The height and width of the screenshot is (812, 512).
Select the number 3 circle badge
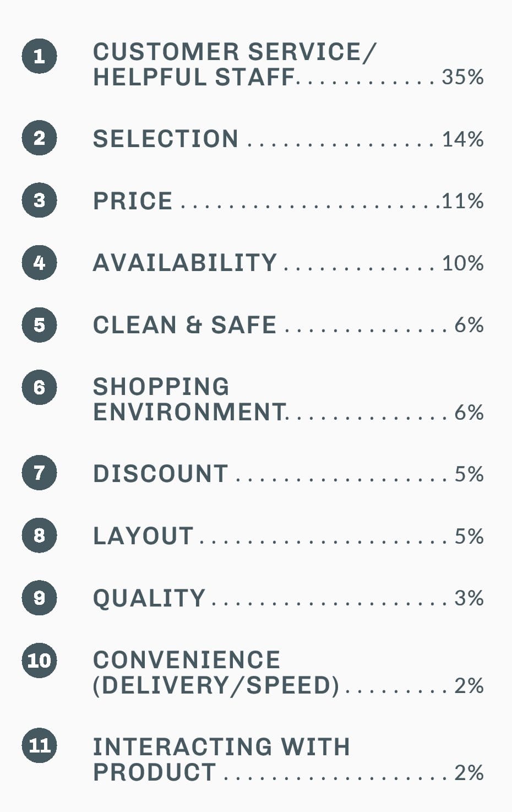click(39, 200)
